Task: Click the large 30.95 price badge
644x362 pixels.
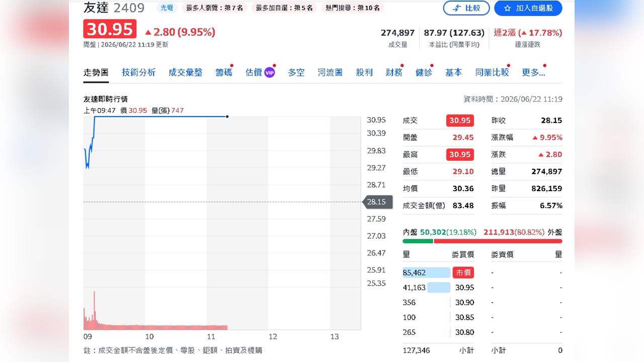Action: point(110,29)
